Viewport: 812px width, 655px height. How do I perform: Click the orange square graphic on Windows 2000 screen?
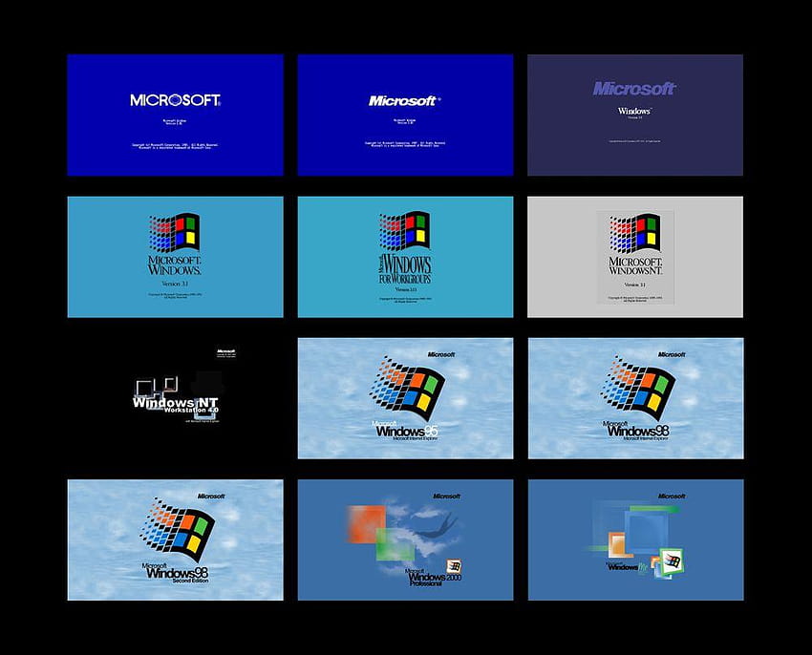[367, 524]
